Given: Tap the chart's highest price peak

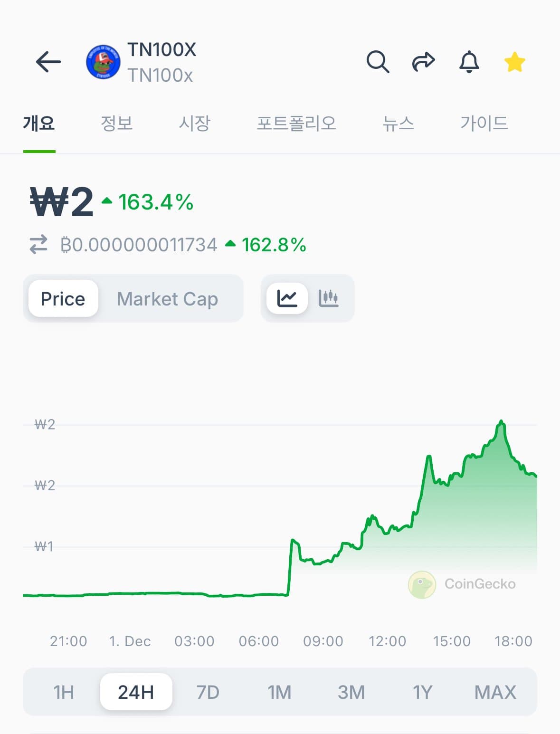Looking at the screenshot, I should pos(501,421).
